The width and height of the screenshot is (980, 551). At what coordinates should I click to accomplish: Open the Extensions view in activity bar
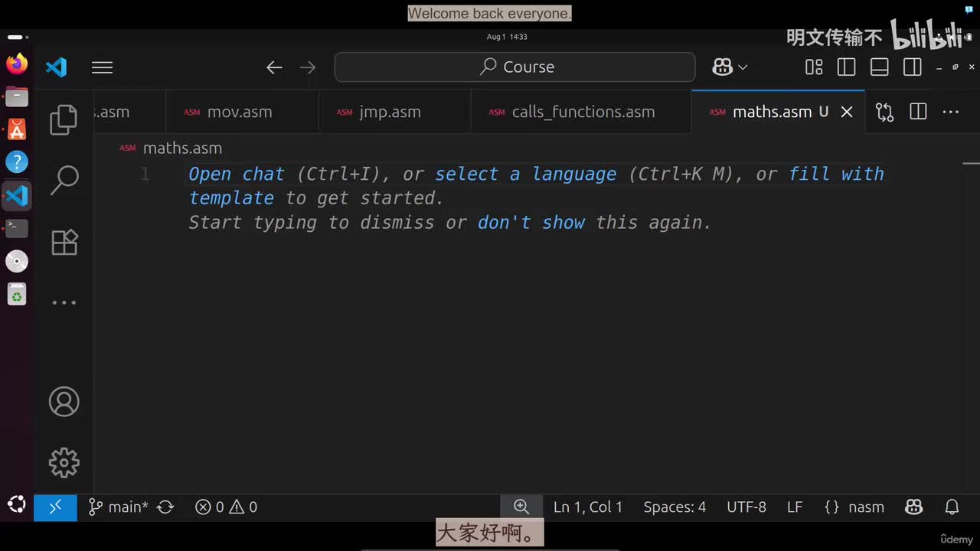64,242
